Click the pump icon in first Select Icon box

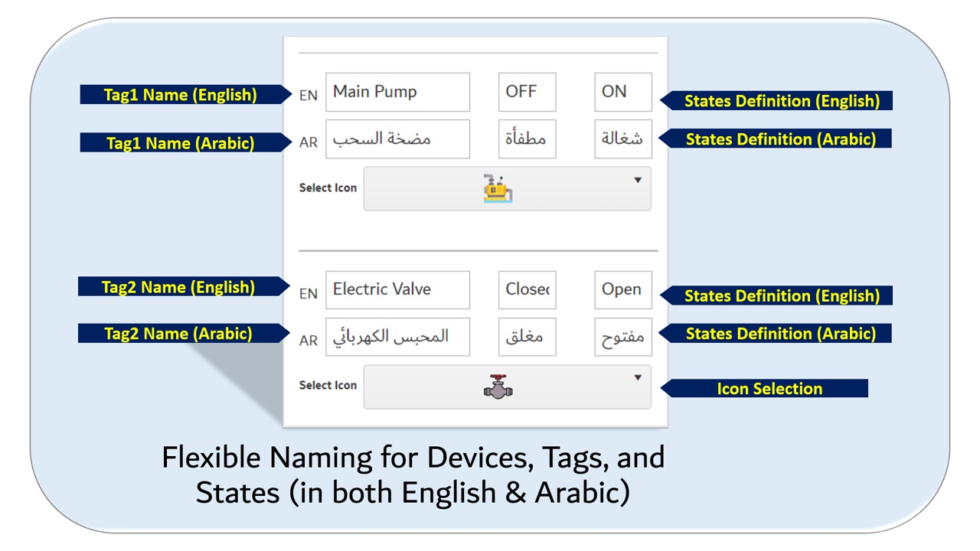pos(498,188)
